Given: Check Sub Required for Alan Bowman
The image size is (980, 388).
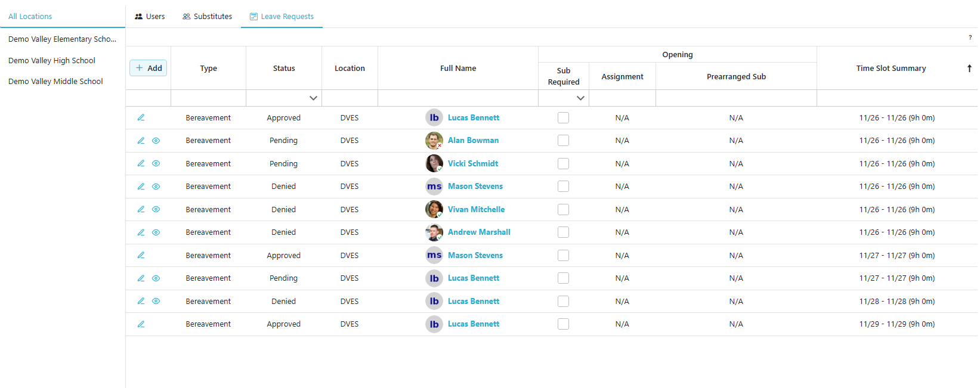Looking at the screenshot, I should coord(563,141).
